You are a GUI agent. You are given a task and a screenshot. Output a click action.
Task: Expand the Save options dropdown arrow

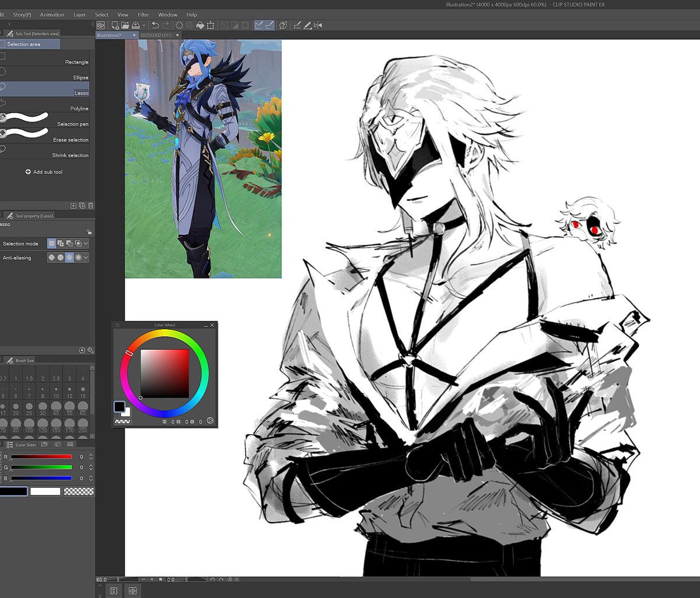143,25
